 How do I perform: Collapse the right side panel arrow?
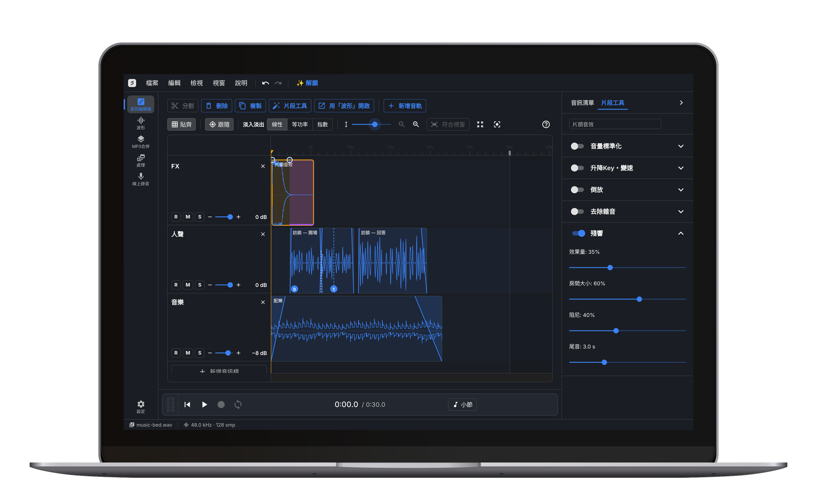[x=681, y=103]
